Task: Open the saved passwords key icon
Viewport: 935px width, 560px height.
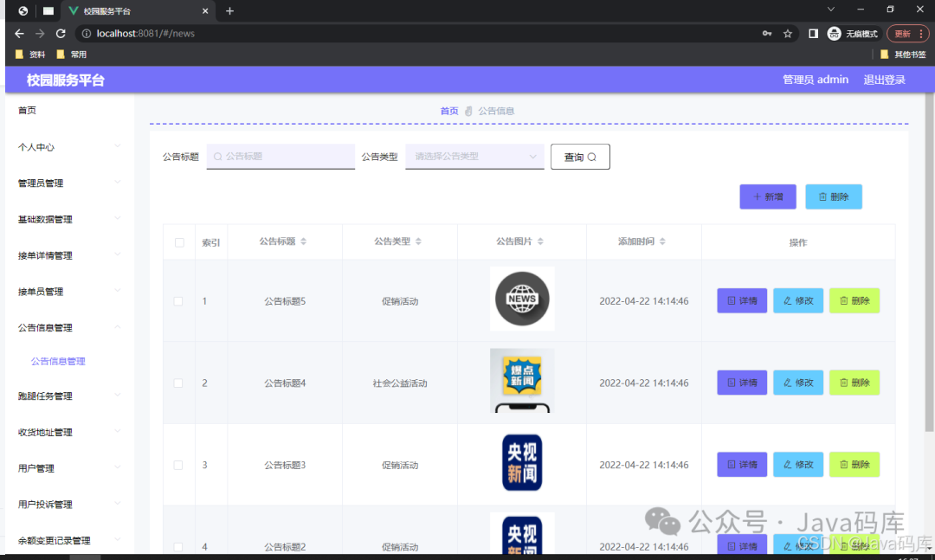Action: tap(767, 34)
